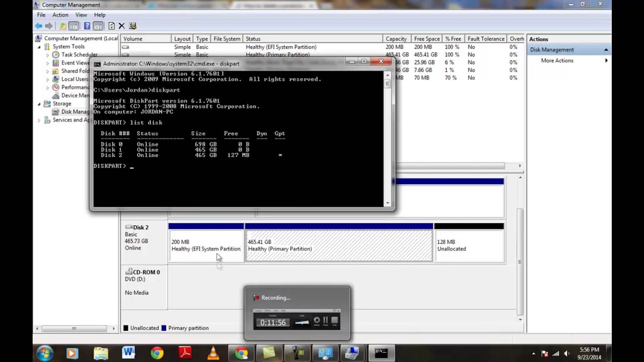Screen dimensions: 644x362
Task: Click the Status column header
Action: click(x=312, y=39)
